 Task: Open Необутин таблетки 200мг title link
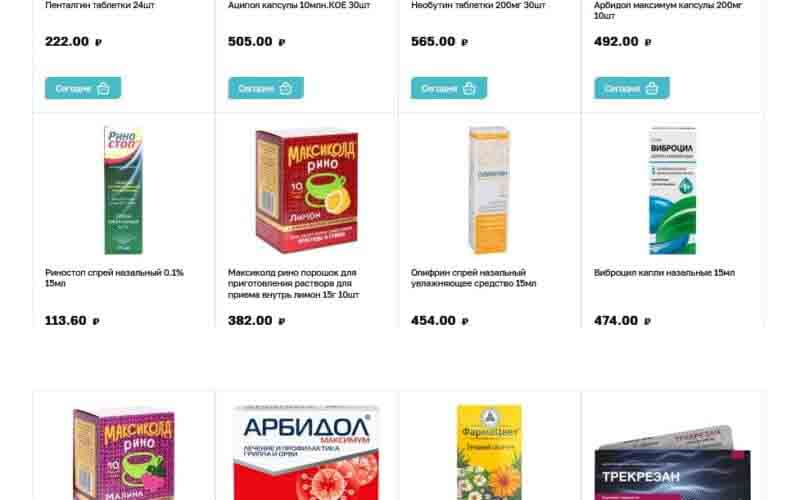tap(478, 5)
